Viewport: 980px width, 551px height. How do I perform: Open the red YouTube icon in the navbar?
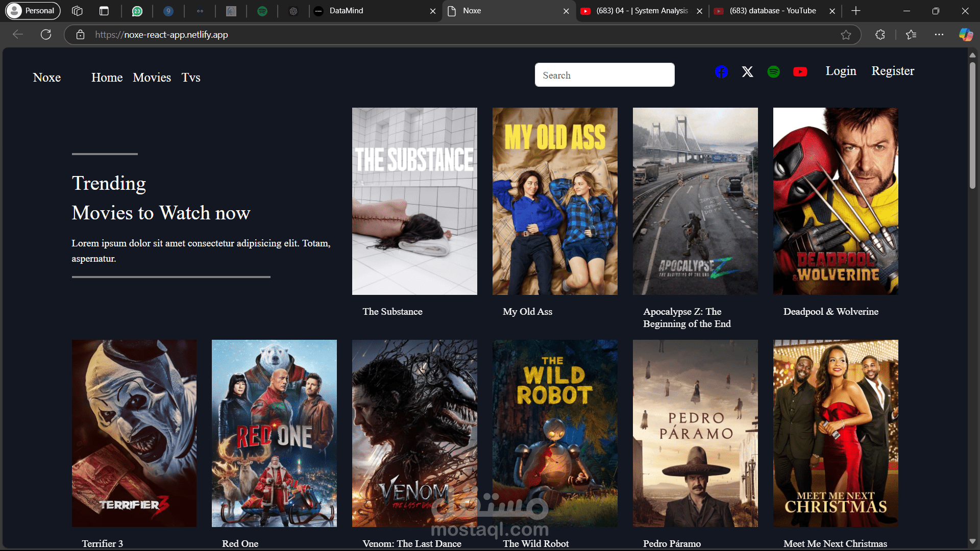(x=800, y=71)
